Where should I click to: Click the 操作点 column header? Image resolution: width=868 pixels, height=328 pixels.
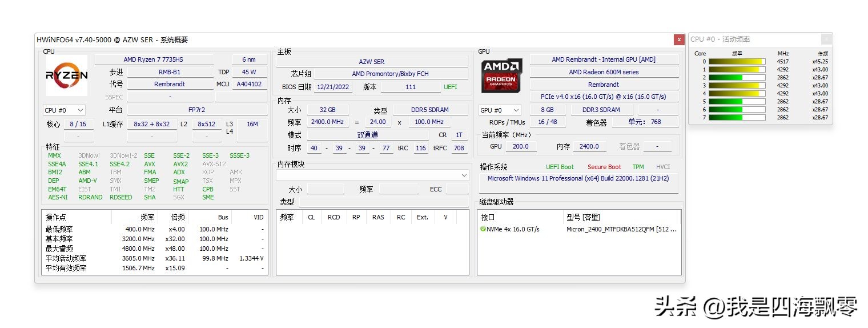click(77, 217)
